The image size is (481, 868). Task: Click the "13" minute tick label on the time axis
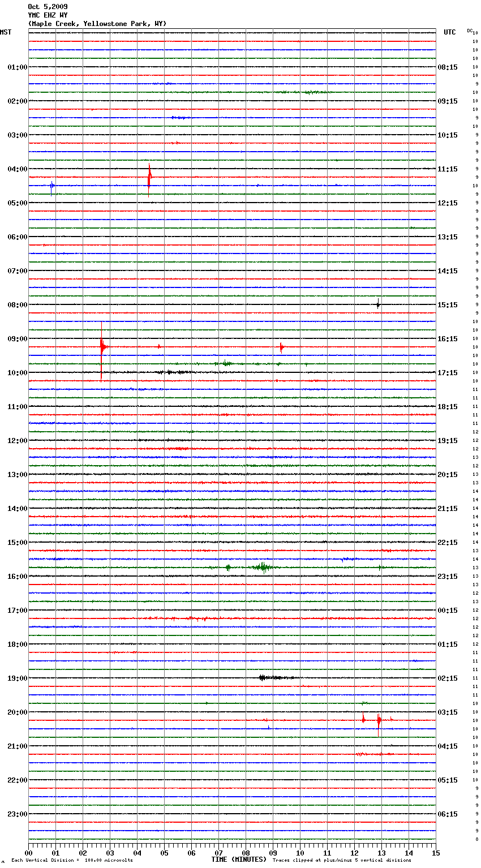point(381,853)
